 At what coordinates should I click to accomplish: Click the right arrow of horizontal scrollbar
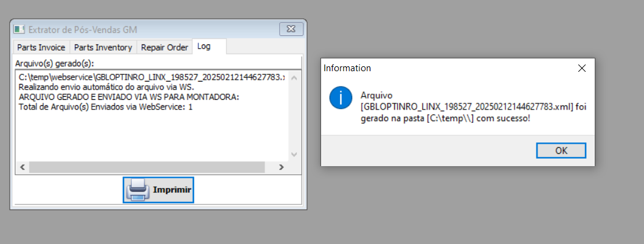click(x=282, y=167)
